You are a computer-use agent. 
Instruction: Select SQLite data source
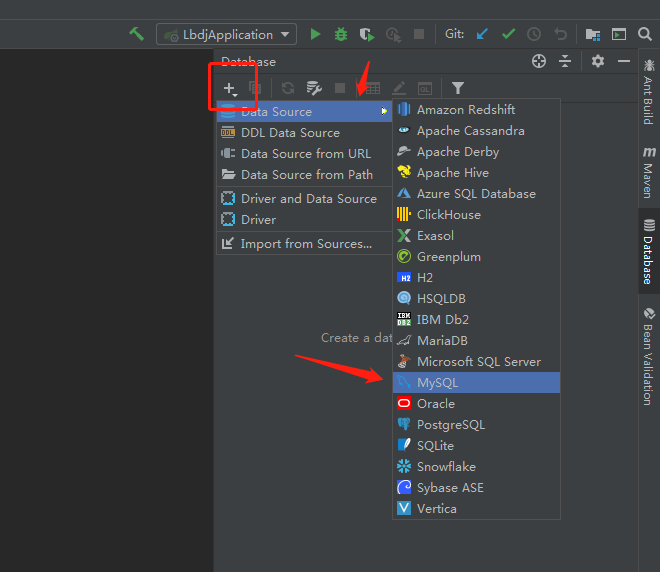click(476, 446)
